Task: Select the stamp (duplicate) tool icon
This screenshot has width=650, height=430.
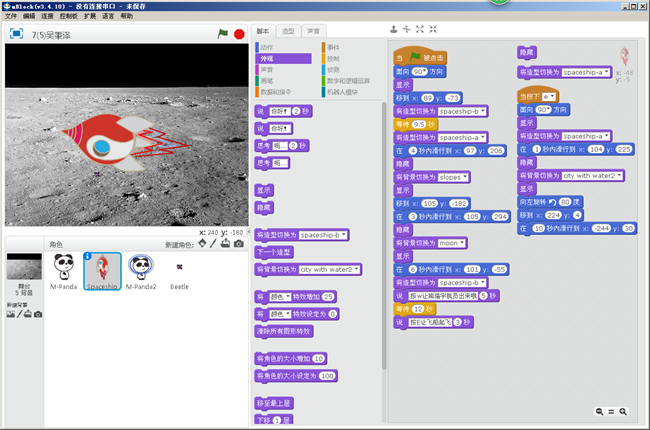Action: coord(393,30)
